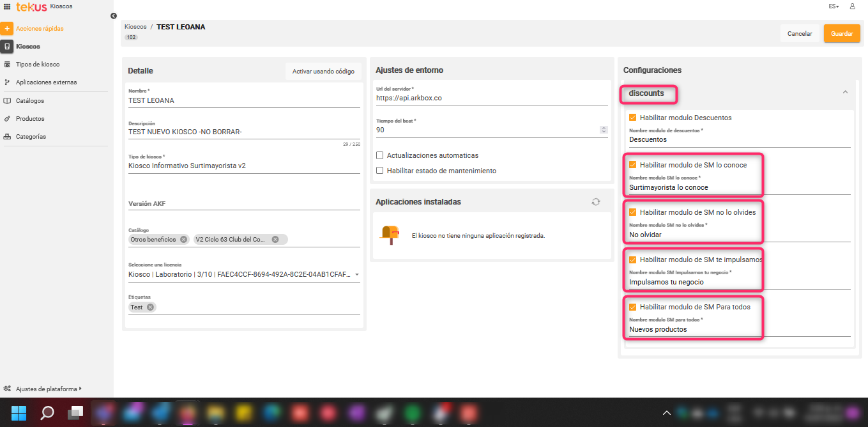868x427 pixels.
Task: Collapse the sidebar with the arrow icon
Action: [x=114, y=16]
